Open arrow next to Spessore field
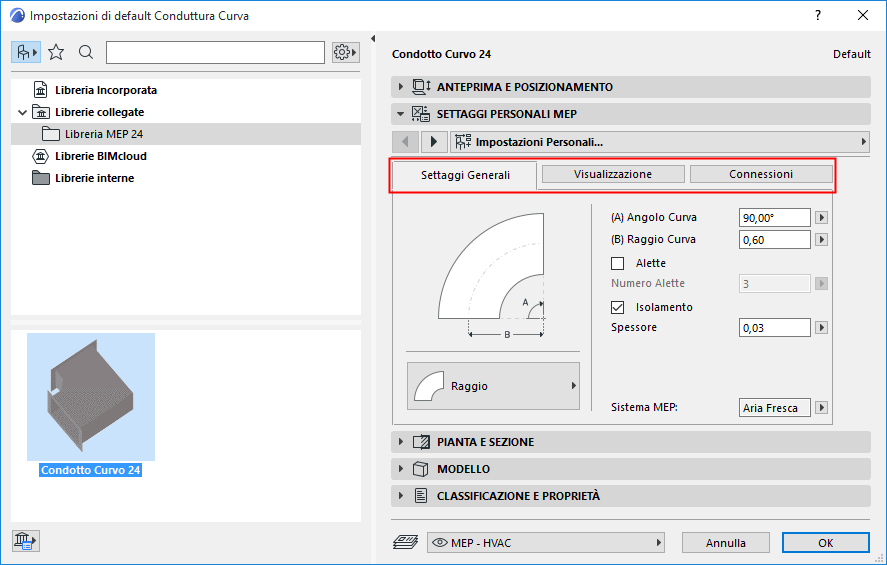Image resolution: width=887 pixels, height=565 pixels. 821,328
